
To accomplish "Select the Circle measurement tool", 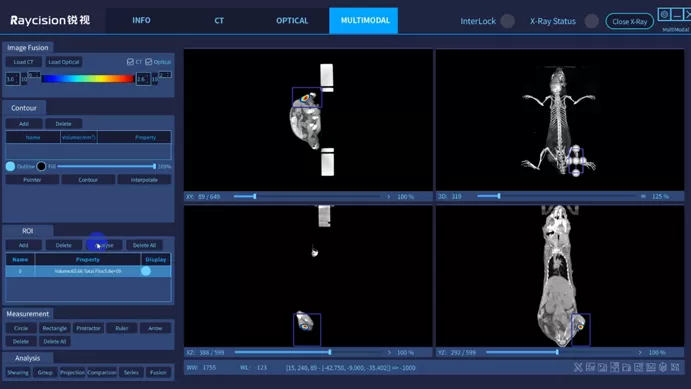I will coord(21,328).
